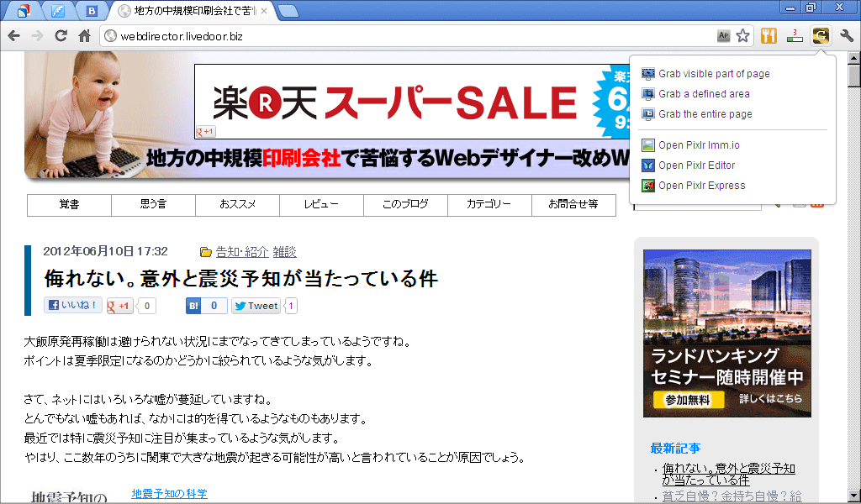
Task: Click the Hatena B! bookmark button
Action: click(207, 306)
